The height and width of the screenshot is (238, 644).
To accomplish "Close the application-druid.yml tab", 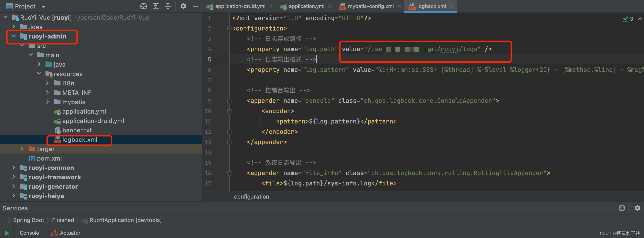I will pos(271,6).
